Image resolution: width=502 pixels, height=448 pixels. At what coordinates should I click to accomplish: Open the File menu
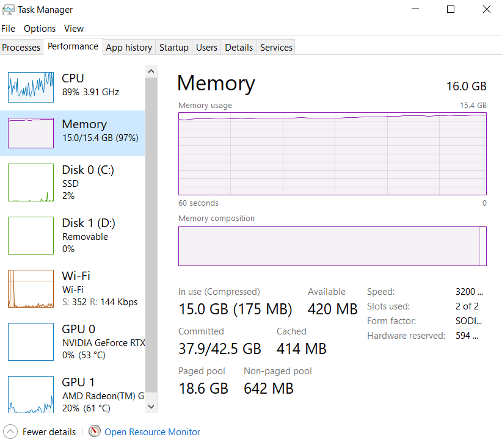point(9,29)
